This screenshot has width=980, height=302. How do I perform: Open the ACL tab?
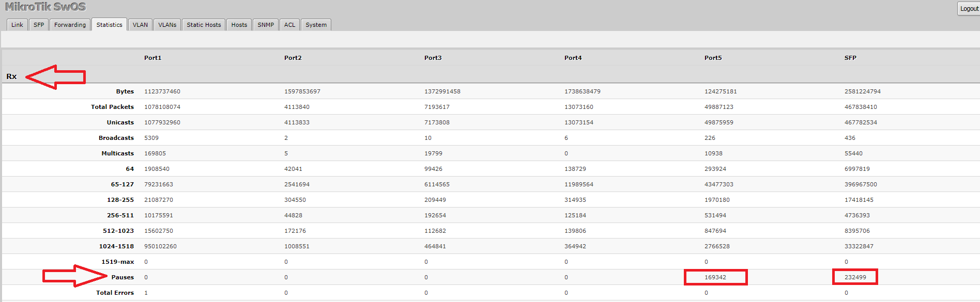pyautogui.click(x=289, y=25)
